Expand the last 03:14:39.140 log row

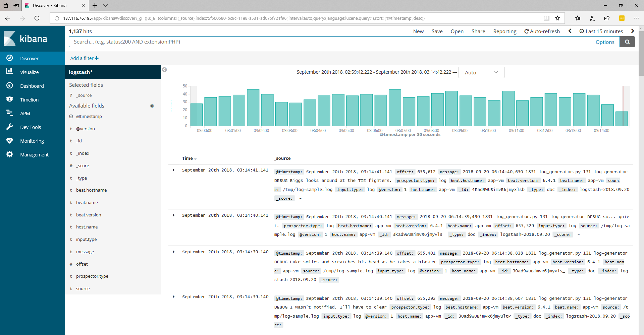pos(174,297)
